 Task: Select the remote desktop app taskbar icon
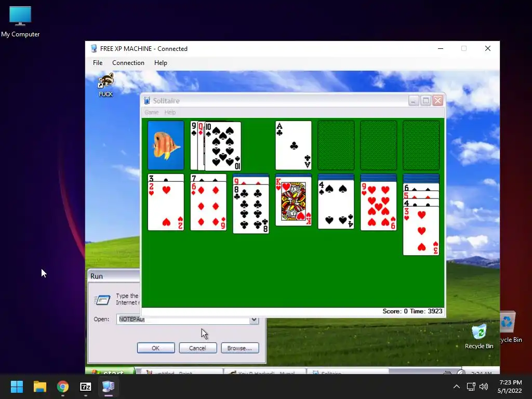(x=108, y=387)
